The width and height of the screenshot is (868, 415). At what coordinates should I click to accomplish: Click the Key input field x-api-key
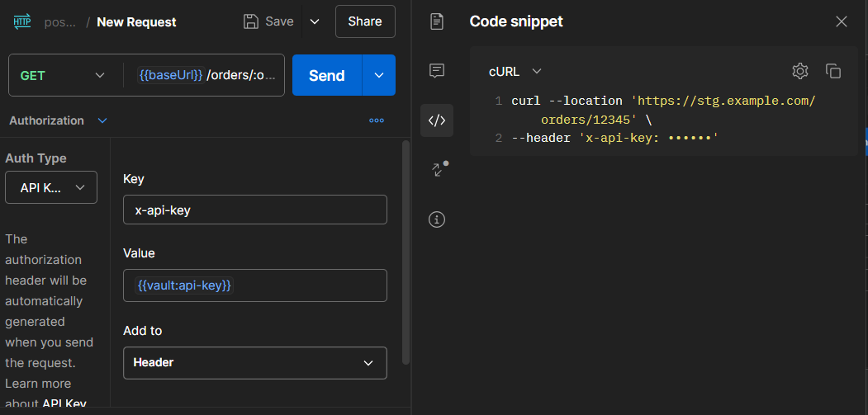coord(254,210)
